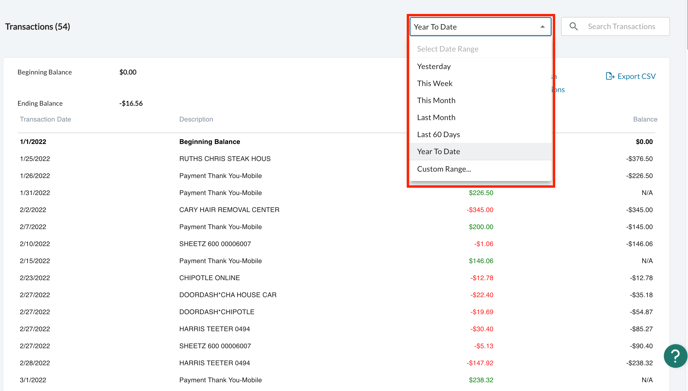Sort by Transaction Date column header

(x=45, y=119)
